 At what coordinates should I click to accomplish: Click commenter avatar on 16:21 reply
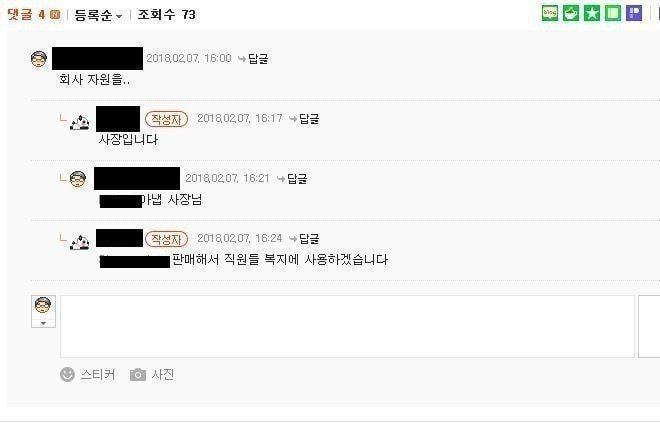[77, 179]
